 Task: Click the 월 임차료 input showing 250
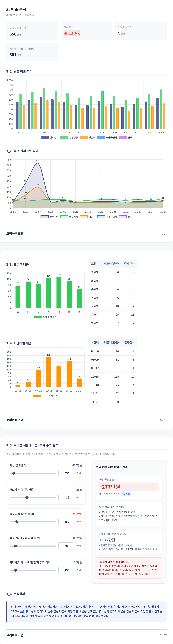point(66,522)
